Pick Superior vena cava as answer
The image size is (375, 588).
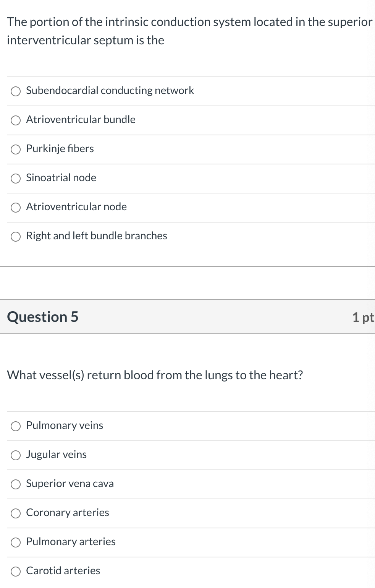(x=16, y=484)
